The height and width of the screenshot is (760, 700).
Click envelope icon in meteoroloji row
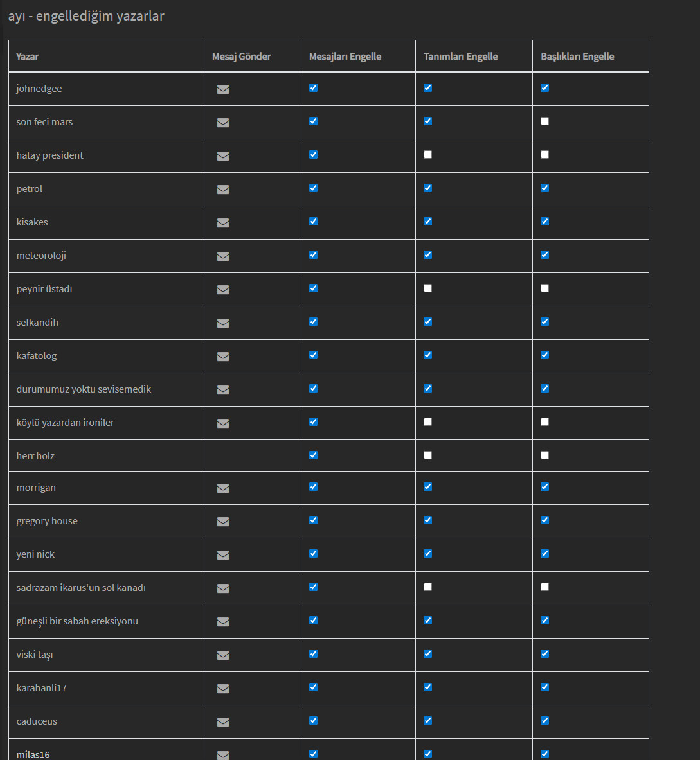(223, 256)
